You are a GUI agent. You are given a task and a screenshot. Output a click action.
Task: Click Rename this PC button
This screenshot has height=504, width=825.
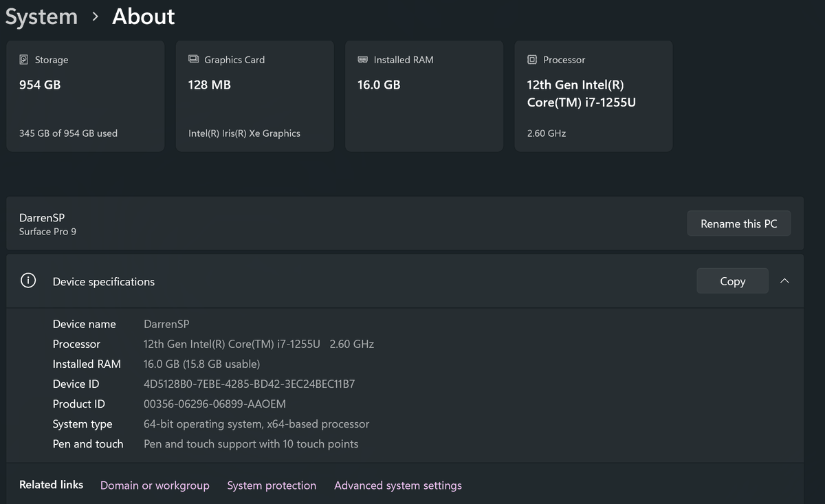pos(739,223)
